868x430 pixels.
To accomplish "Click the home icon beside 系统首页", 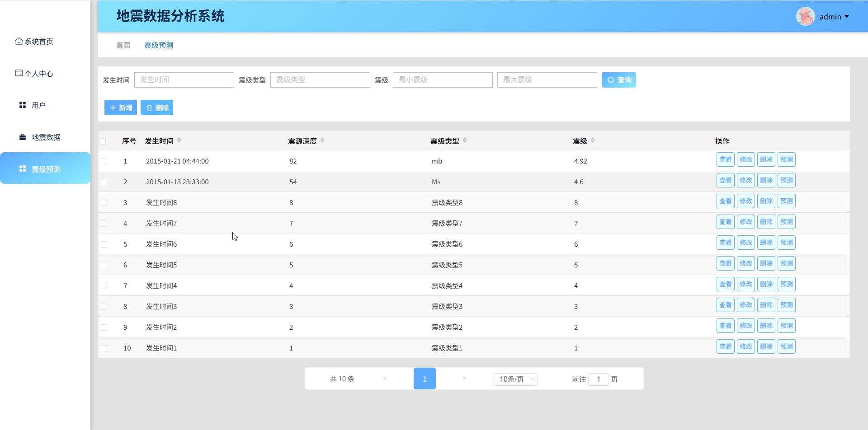I will (x=19, y=42).
